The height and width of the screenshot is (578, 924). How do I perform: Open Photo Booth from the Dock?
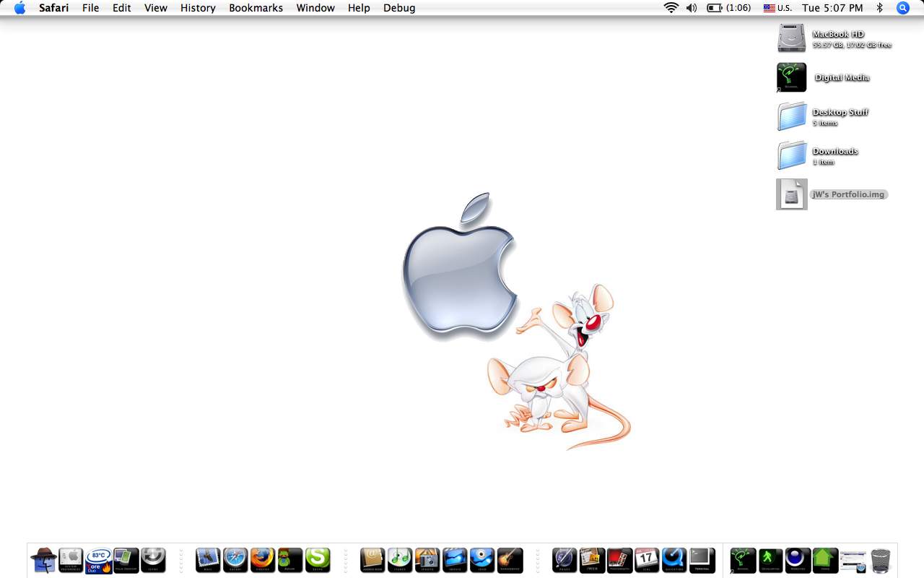click(619, 560)
